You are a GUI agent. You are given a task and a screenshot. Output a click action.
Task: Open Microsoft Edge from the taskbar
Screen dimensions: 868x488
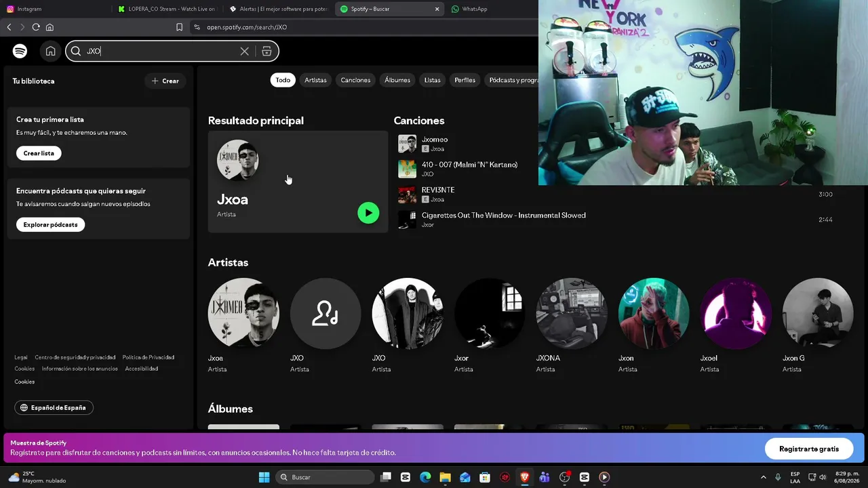(425, 477)
